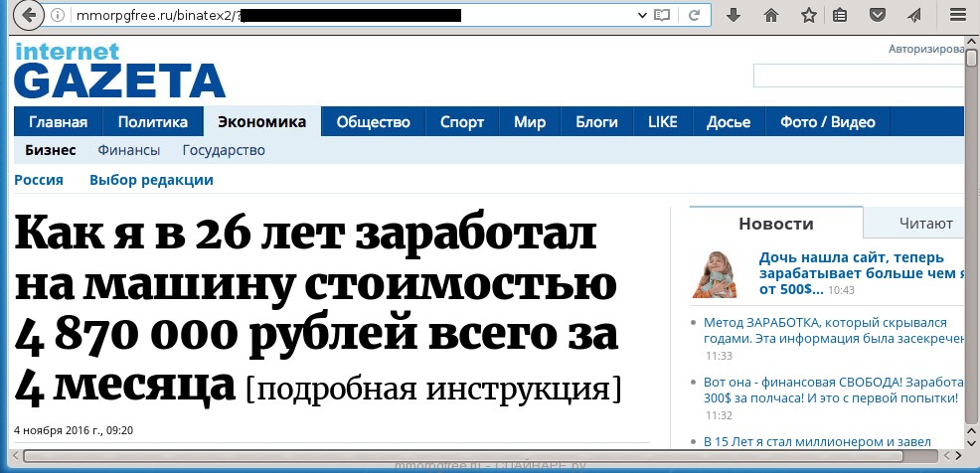Select the Спорт navigation tab

(461, 122)
